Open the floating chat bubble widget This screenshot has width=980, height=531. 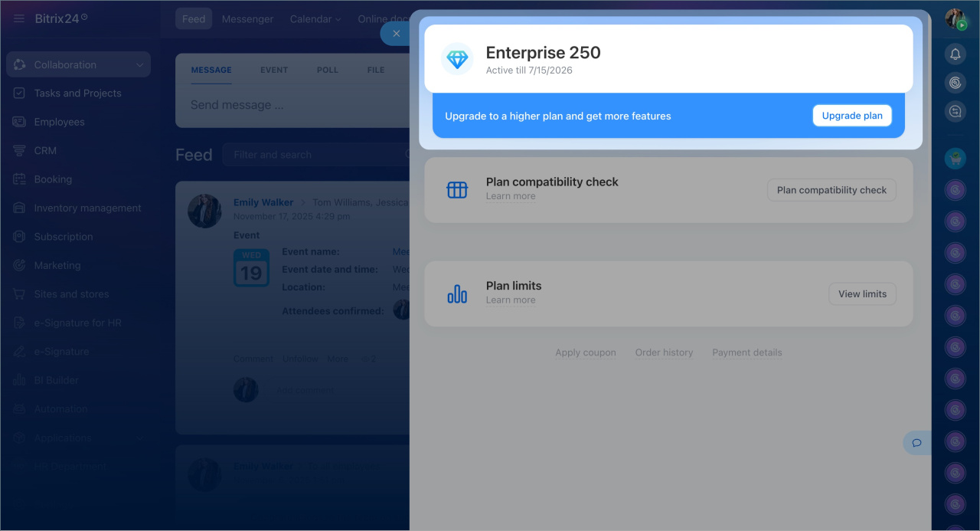coord(916,443)
